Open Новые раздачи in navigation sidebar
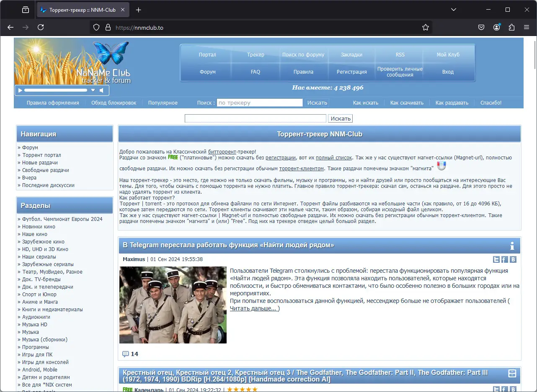Viewport: 537px width, 392px height. 40,163
